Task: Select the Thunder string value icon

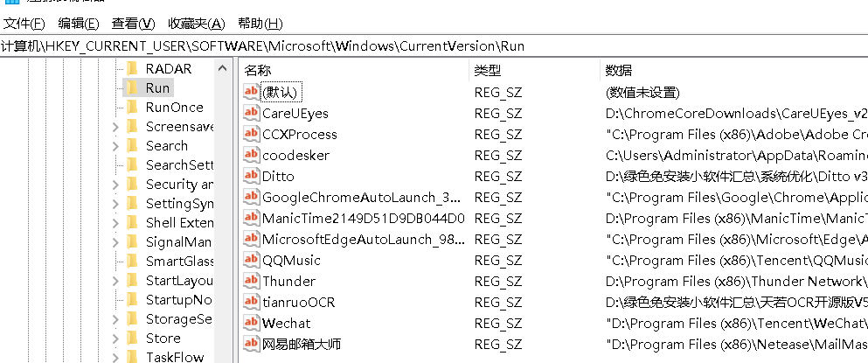Action: tap(252, 281)
